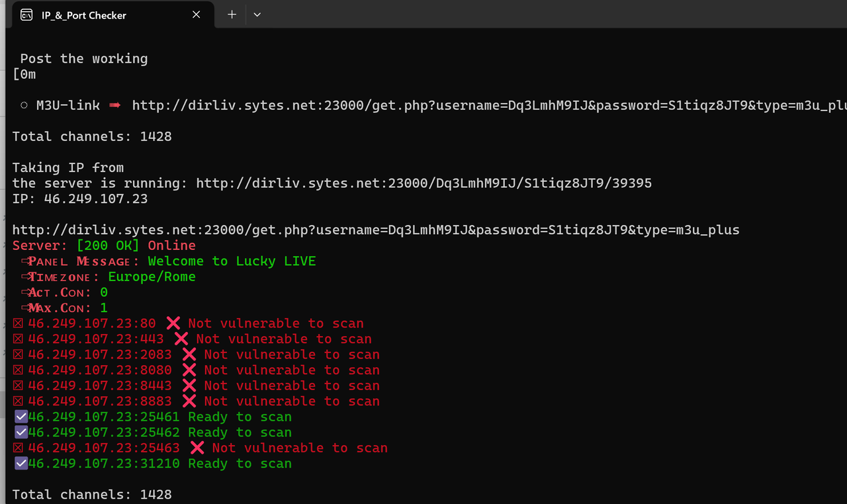
Task: Click the address 46.249.107.23:8080
Action: (x=100, y=370)
